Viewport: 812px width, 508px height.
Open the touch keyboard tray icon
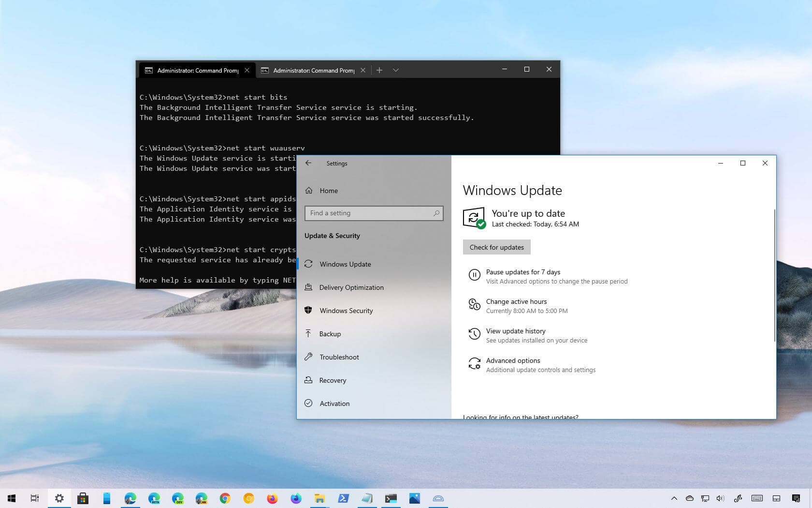(x=757, y=498)
